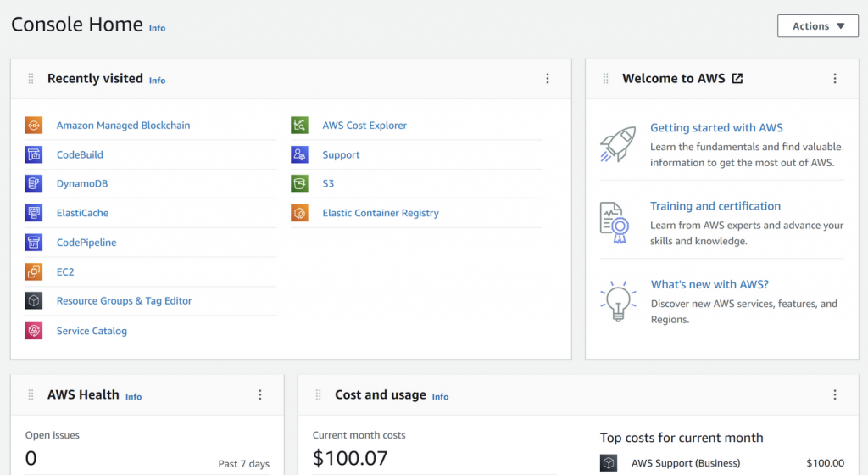The height and width of the screenshot is (475, 868).
Task: Follow Training and certification link
Action: (715, 206)
